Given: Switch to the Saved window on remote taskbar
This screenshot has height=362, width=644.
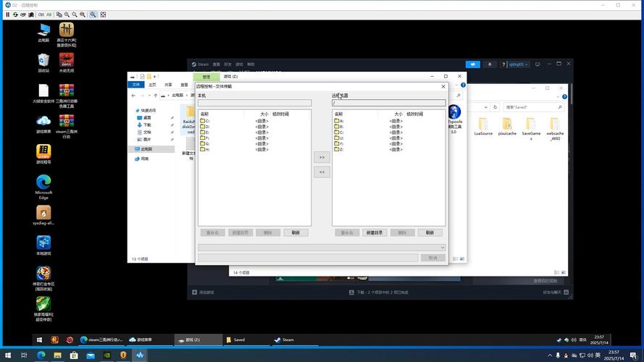Looking at the screenshot, I should tap(246, 340).
